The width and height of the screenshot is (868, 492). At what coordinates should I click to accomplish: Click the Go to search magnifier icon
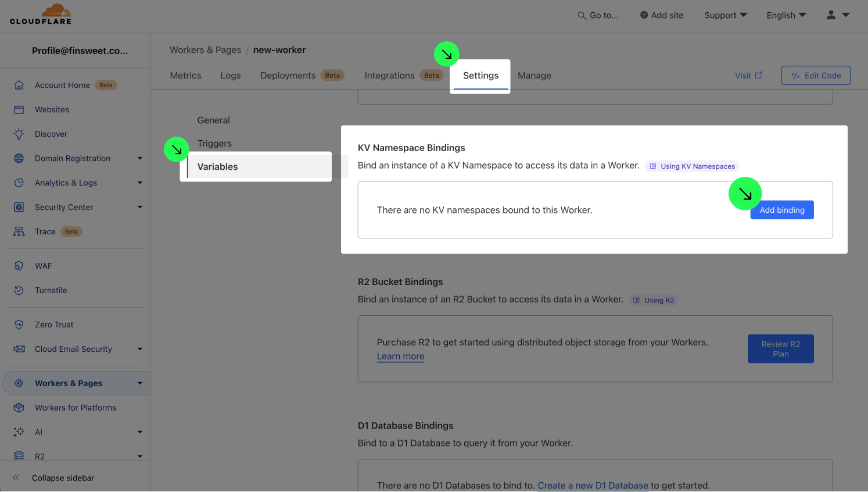click(x=582, y=16)
